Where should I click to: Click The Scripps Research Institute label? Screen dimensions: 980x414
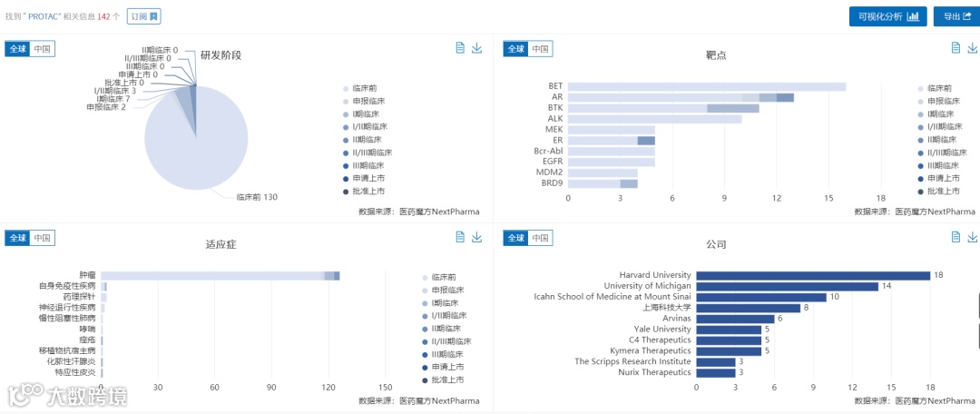click(x=632, y=361)
